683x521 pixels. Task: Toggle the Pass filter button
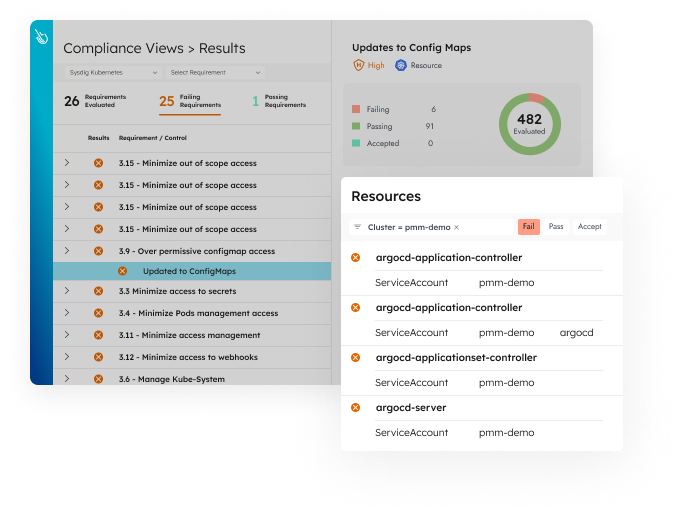coord(556,227)
